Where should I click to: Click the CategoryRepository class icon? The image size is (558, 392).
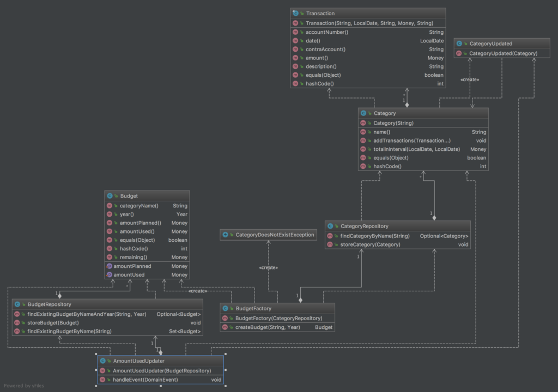tap(330, 226)
